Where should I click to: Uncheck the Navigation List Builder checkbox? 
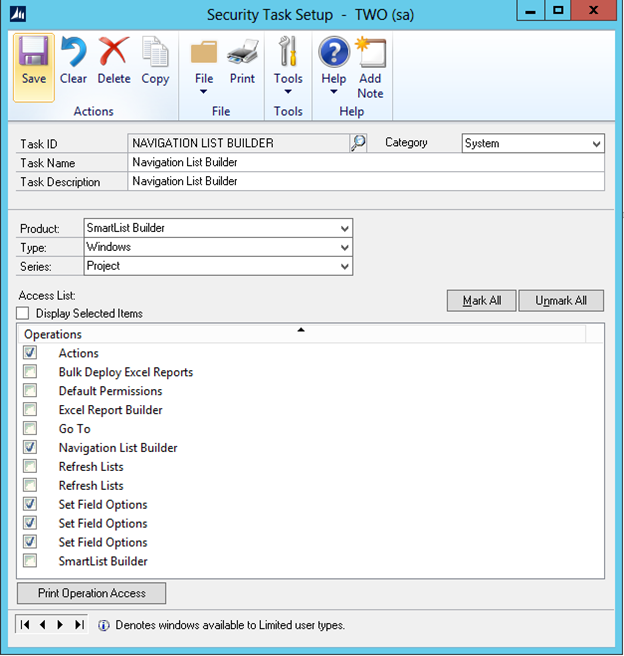pyautogui.click(x=30, y=447)
